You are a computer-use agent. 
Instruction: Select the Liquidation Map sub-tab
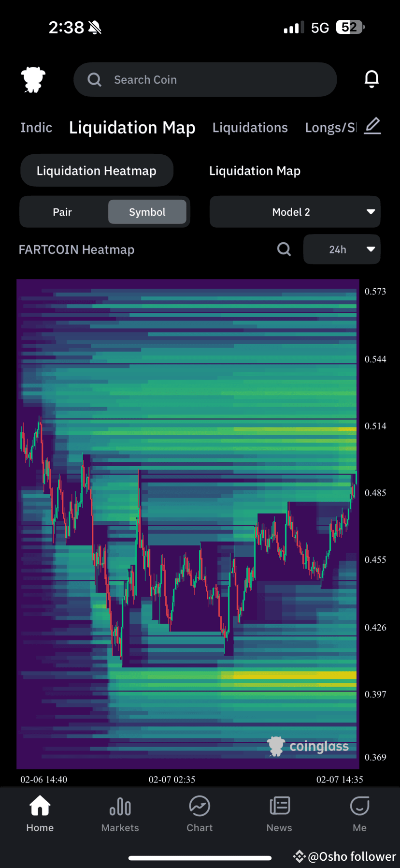(x=255, y=171)
